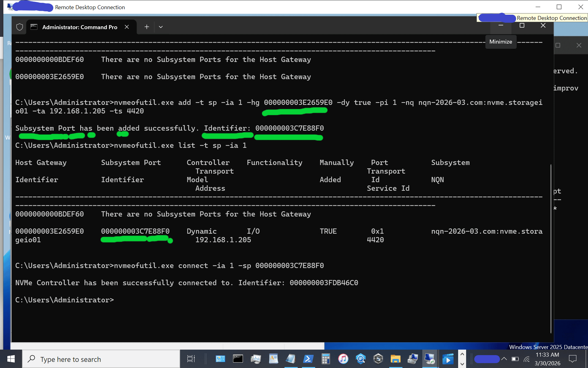Maximize the terminal window

[522, 25]
